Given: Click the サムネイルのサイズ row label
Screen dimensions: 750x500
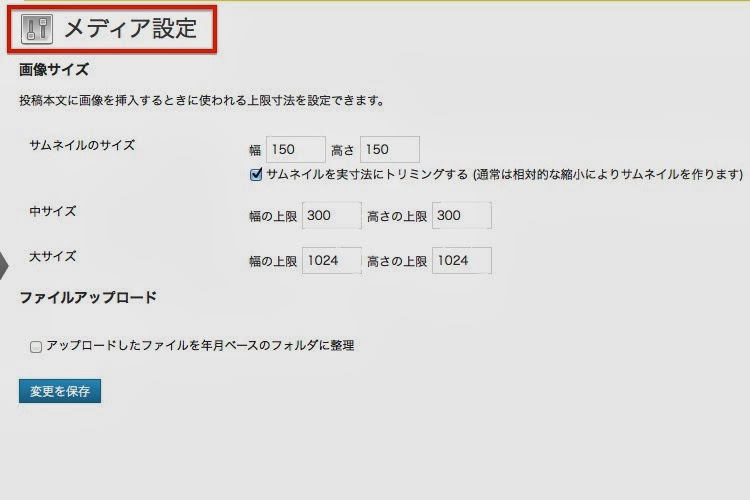Looking at the screenshot, I should [x=82, y=145].
